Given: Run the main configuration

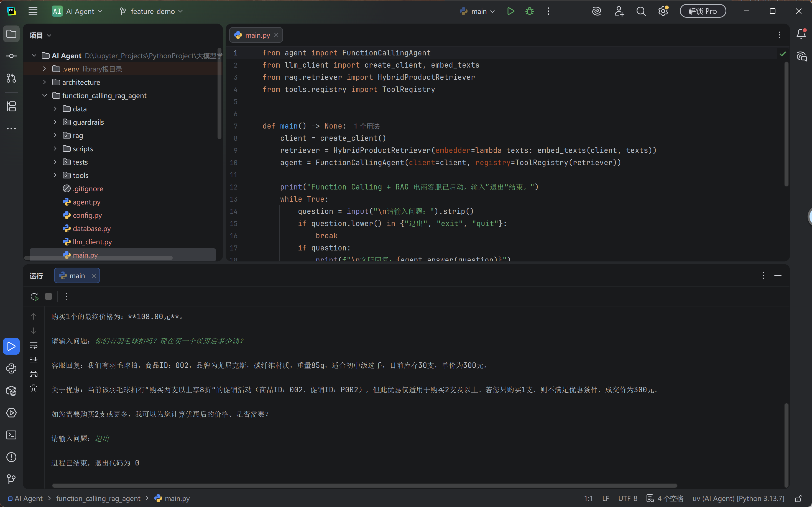Looking at the screenshot, I should (x=510, y=11).
